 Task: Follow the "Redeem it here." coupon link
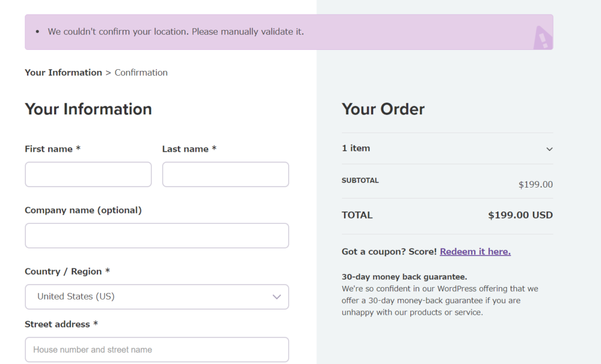[x=475, y=251]
